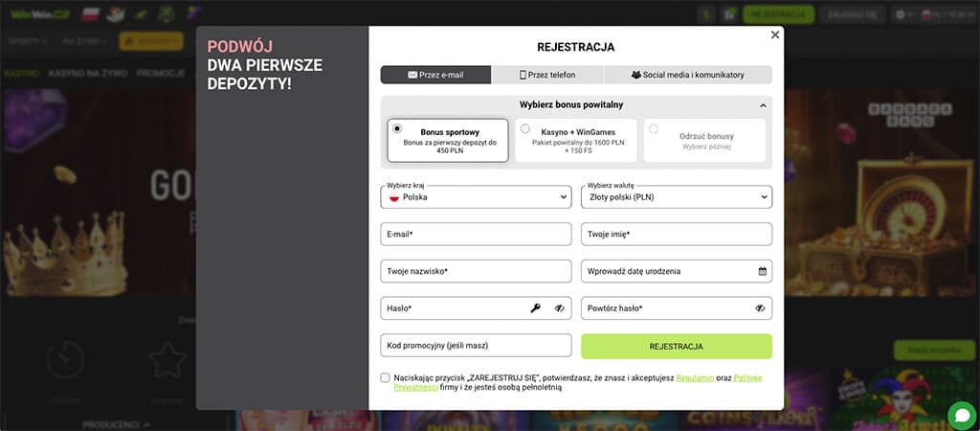The height and width of the screenshot is (431, 980).
Task: Open the calendar picker for birth date
Action: [x=763, y=271]
